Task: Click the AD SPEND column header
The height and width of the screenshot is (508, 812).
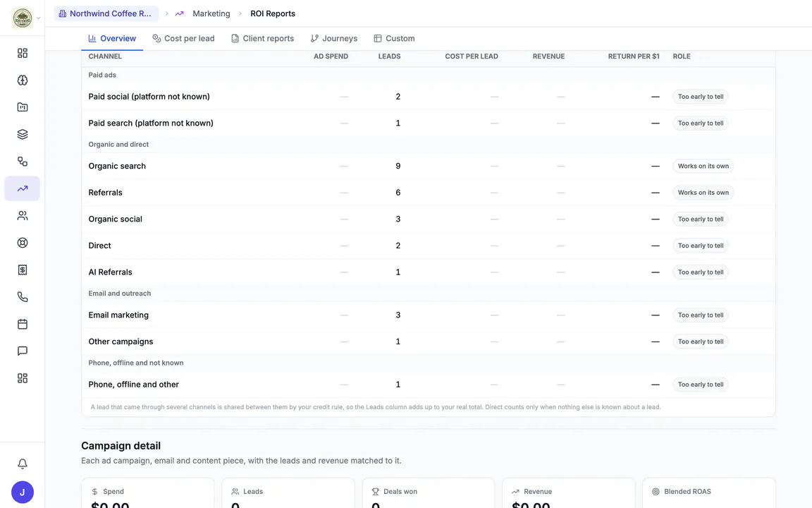Action: click(331, 56)
